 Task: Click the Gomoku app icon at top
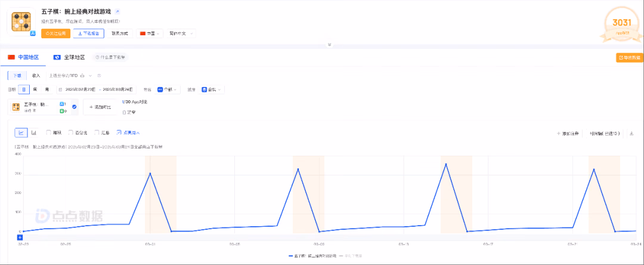click(x=20, y=21)
